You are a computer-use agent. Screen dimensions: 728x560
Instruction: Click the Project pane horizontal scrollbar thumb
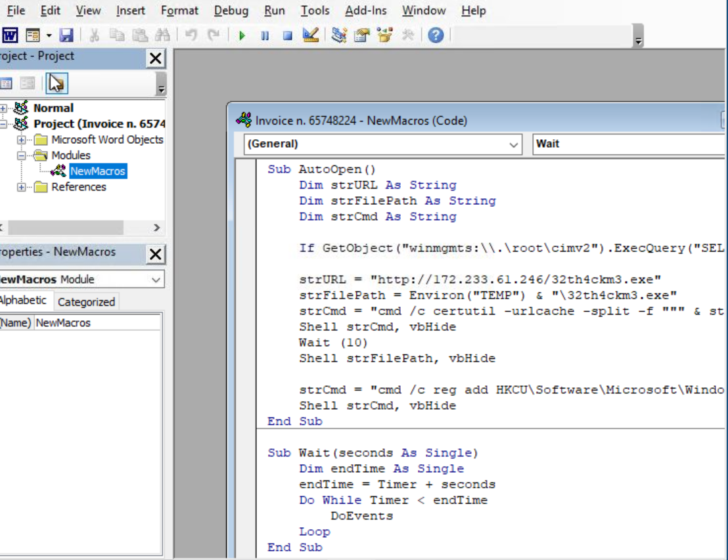coord(66,227)
